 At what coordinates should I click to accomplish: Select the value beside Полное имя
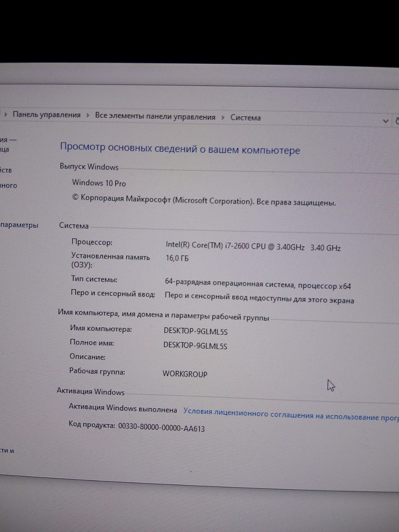pos(195,345)
